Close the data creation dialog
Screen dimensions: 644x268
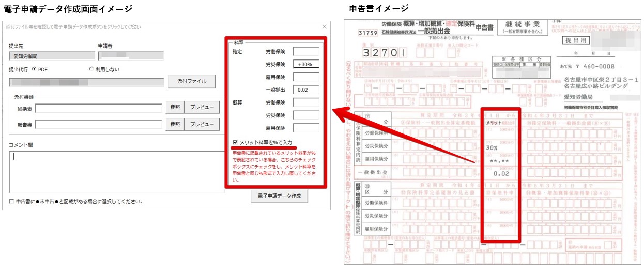[x=324, y=26]
